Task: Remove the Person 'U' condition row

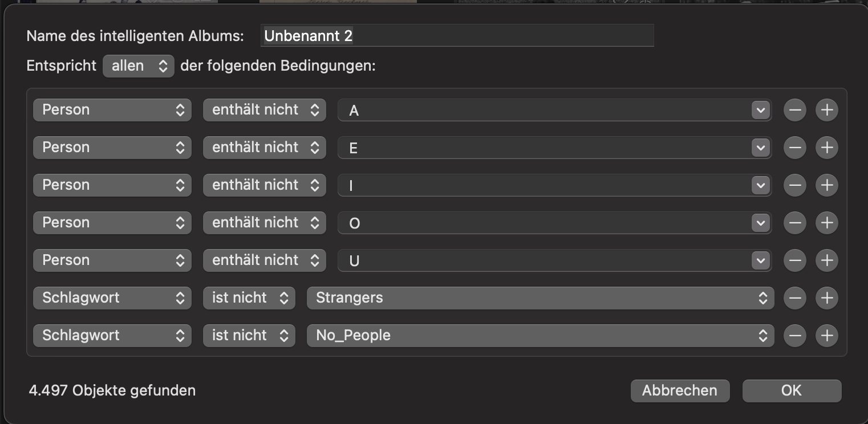Action: point(794,260)
